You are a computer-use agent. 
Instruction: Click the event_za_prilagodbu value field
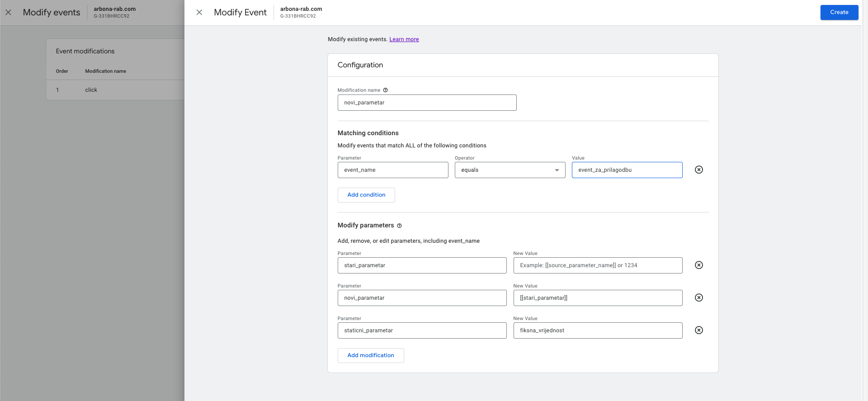click(x=627, y=170)
